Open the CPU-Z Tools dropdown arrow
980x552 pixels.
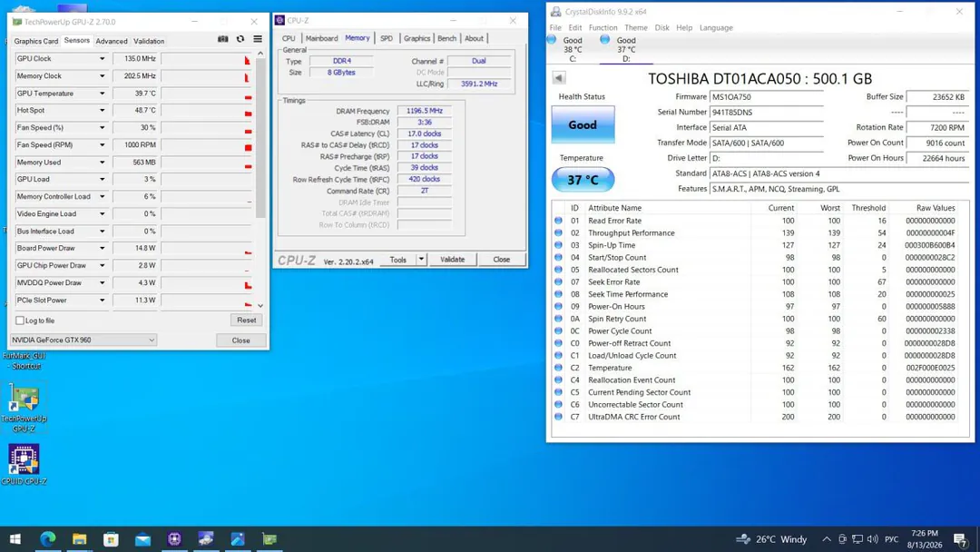coord(421,260)
